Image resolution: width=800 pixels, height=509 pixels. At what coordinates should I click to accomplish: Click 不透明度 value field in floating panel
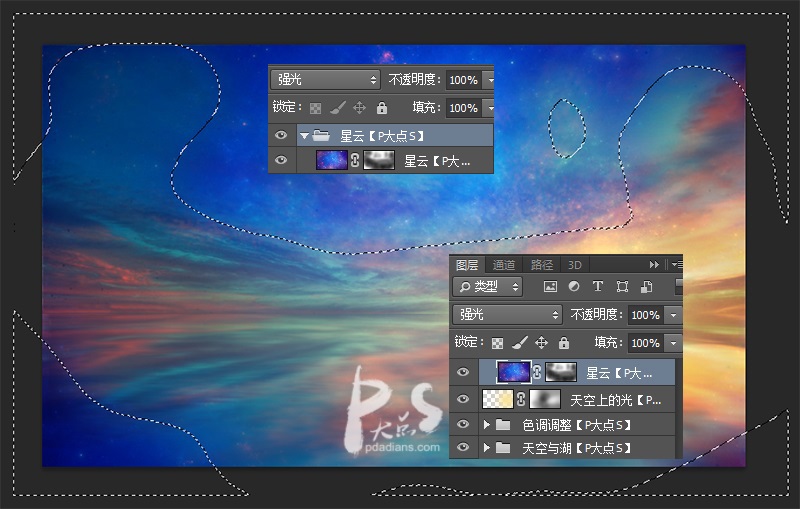click(464, 80)
